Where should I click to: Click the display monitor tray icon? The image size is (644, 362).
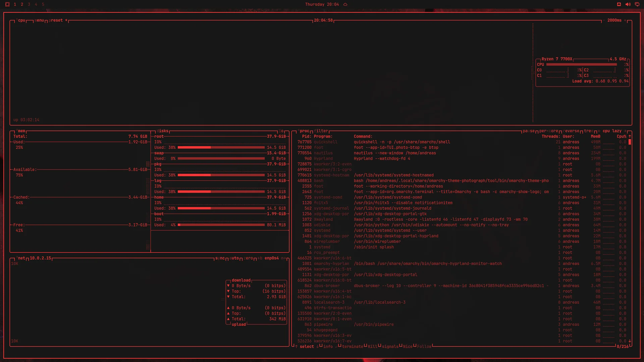point(637,4)
